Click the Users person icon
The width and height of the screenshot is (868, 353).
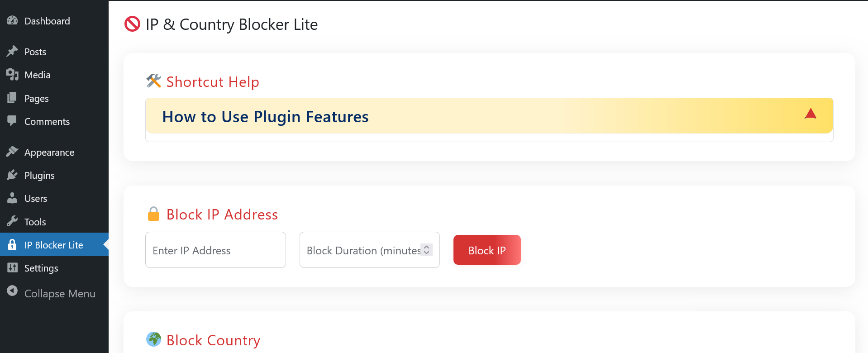(x=12, y=198)
